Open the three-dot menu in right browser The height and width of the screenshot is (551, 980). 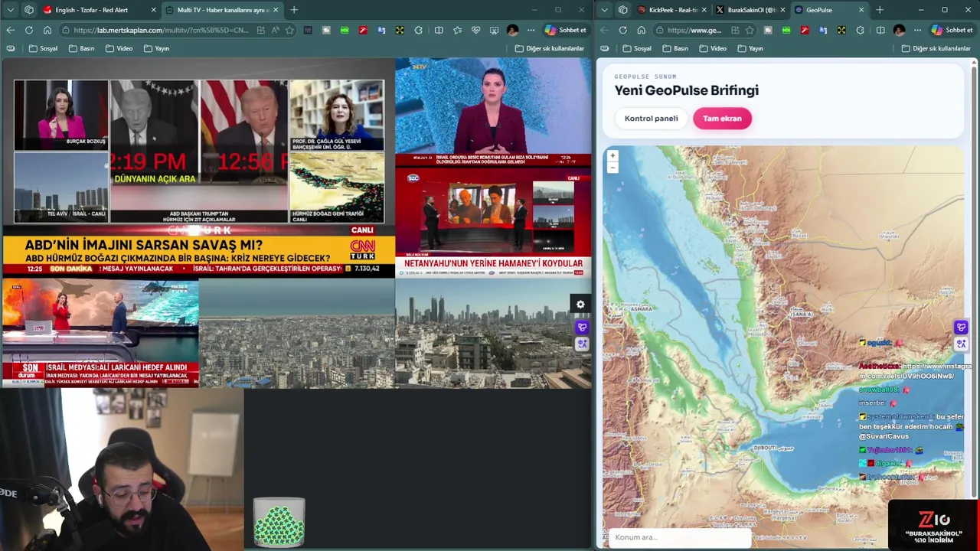[x=917, y=30]
